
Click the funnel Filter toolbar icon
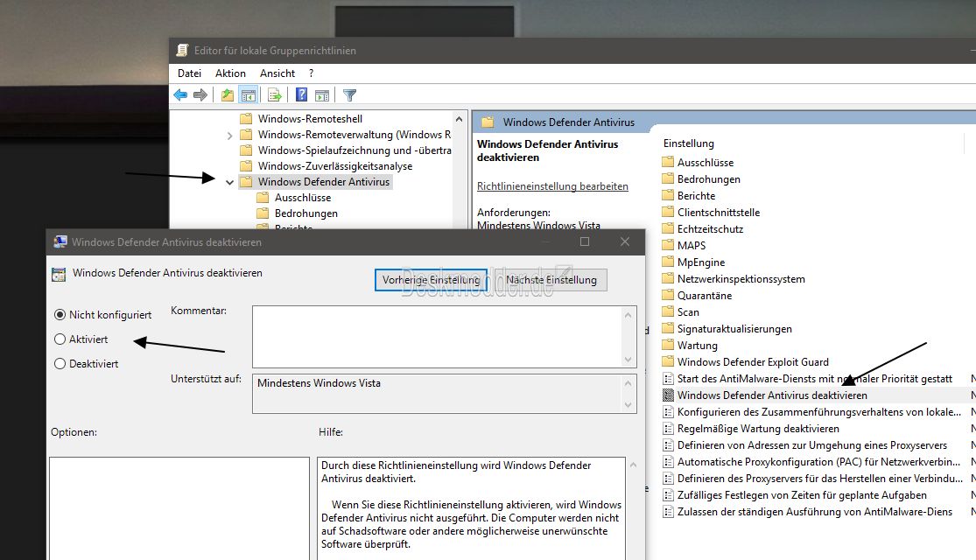point(350,95)
